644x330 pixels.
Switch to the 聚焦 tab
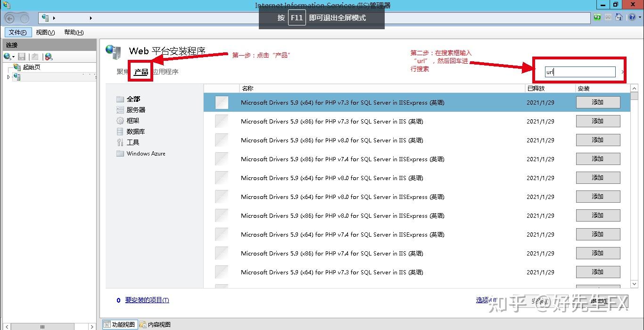pyautogui.click(x=123, y=72)
